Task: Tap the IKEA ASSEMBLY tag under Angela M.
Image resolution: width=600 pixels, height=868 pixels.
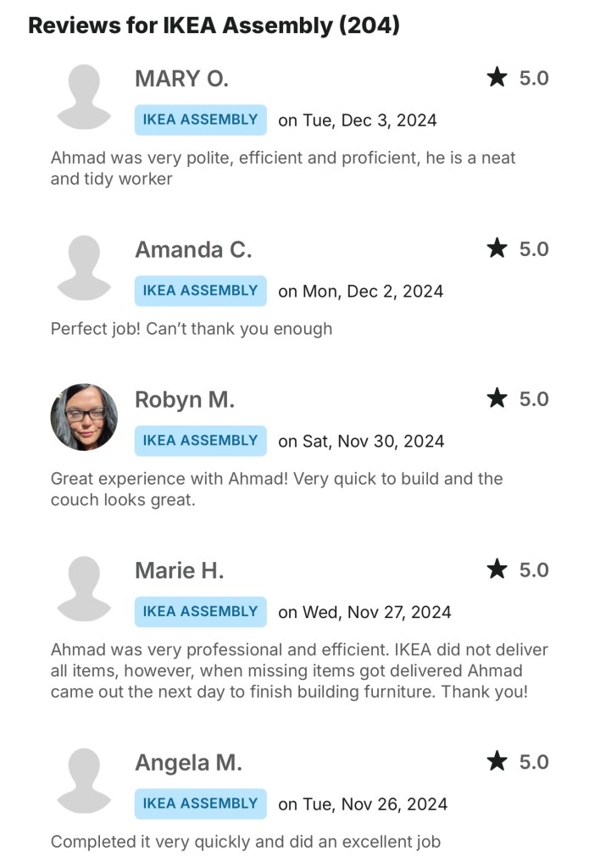Action: coord(200,804)
